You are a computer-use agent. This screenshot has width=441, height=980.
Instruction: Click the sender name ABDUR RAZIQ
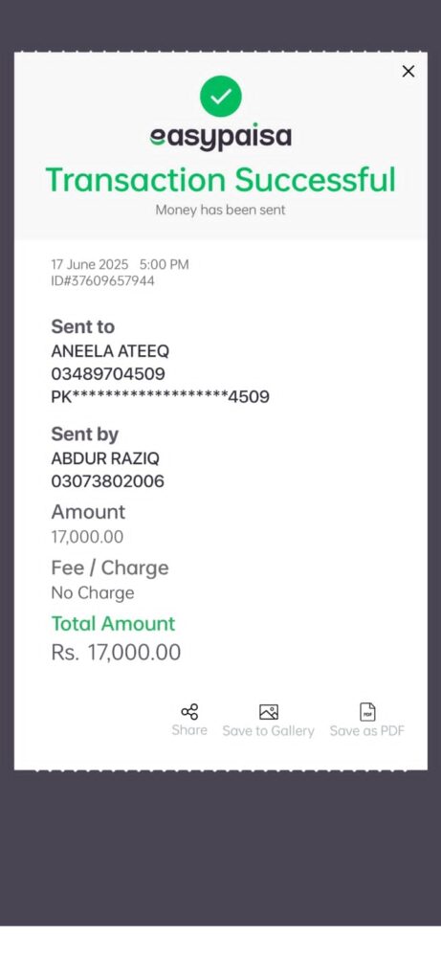pyautogui.click(x=105, y=458)
